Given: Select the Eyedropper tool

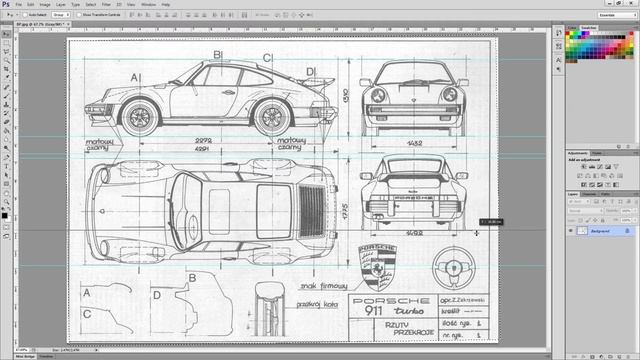Looking at the screenshot, I should coord(6,78).
